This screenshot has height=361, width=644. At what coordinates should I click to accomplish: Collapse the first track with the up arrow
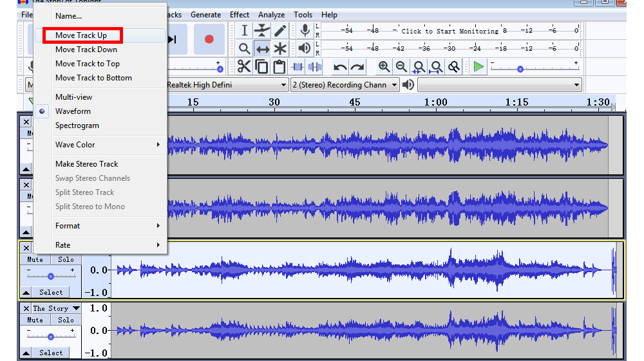point(26,169)
